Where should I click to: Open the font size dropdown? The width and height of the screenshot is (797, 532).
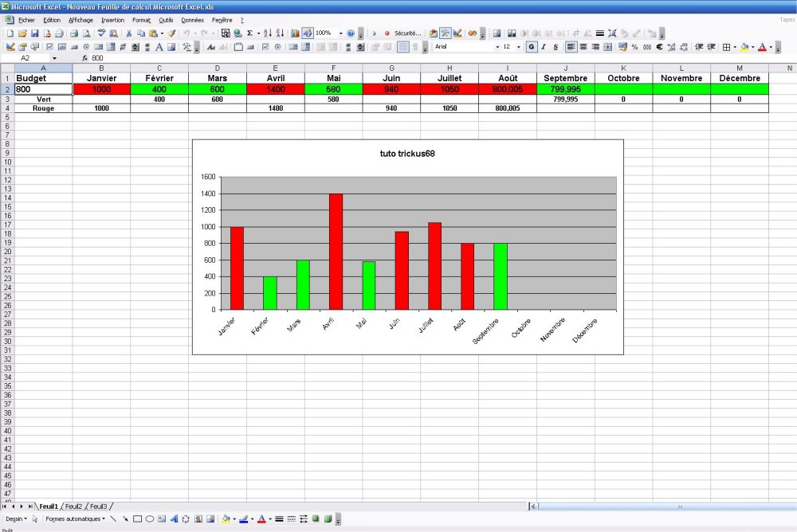point(519,47)
